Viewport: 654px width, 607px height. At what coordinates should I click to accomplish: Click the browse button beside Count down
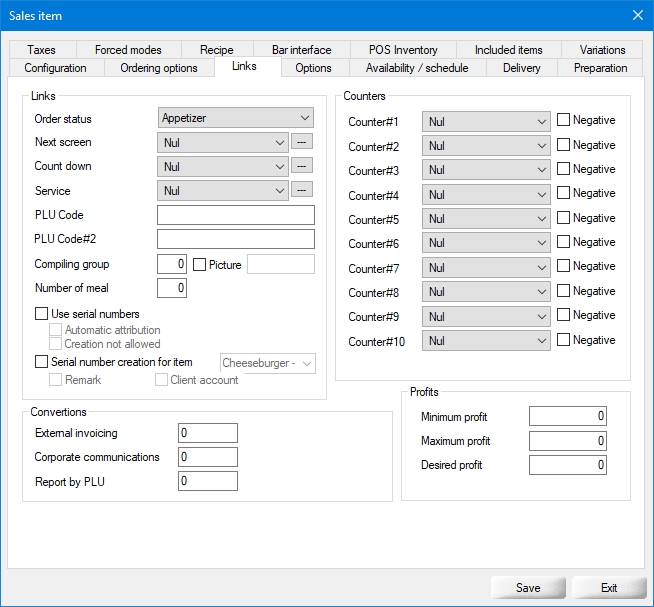(303, 166)
